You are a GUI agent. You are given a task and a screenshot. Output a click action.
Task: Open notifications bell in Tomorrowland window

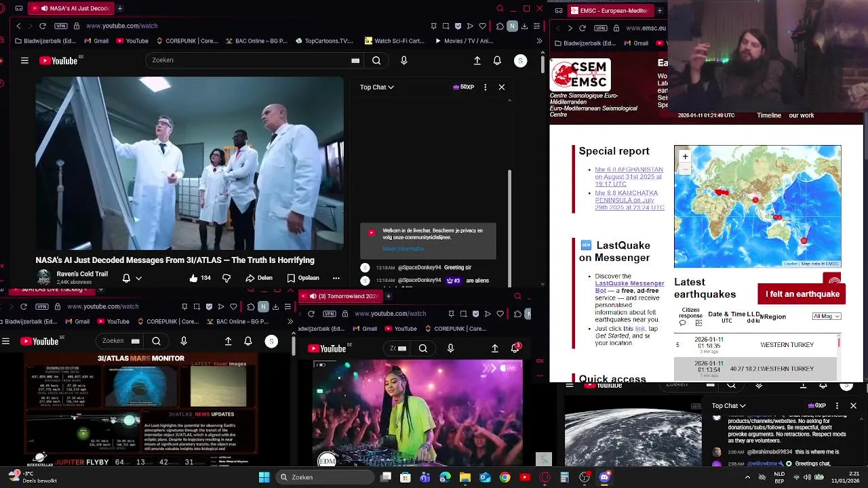coord(515,348)
